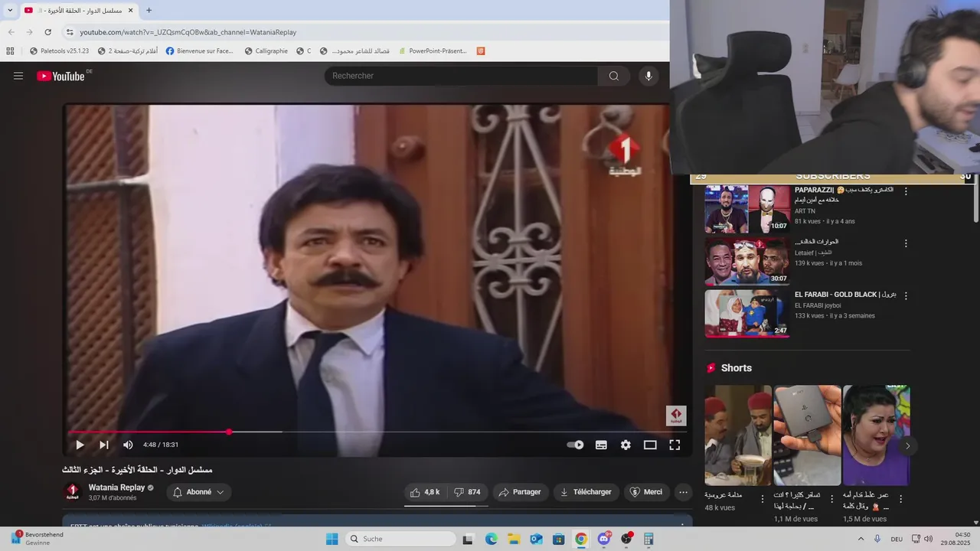
Task: Click the Télécharger download button
Action: point(586,492)
